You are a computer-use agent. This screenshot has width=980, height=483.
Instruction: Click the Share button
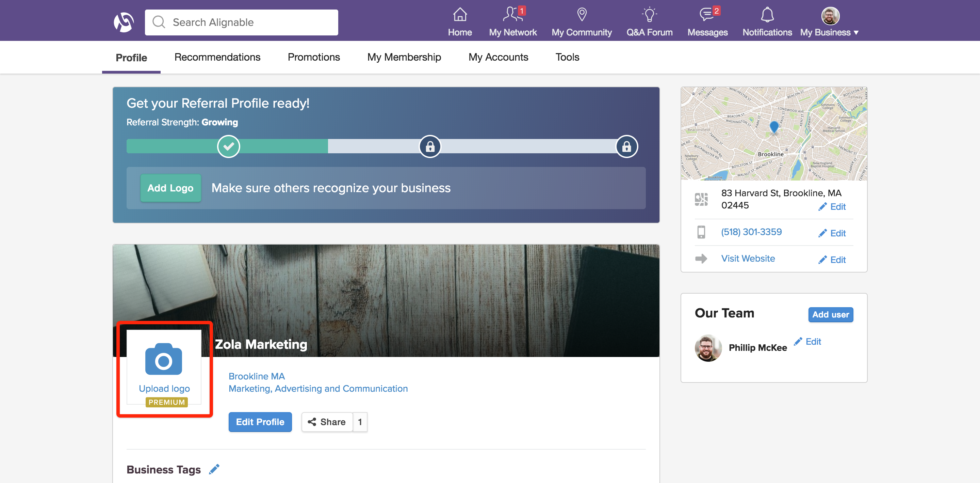tap(327, 422)
